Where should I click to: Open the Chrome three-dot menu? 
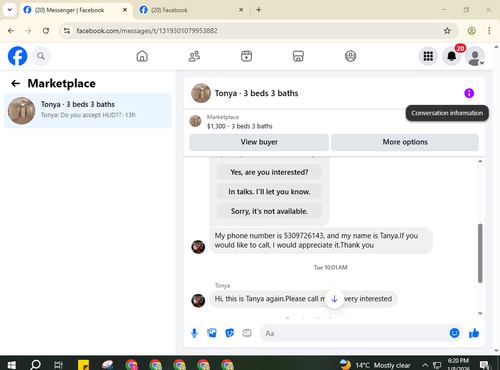click(x=489, y=31)
